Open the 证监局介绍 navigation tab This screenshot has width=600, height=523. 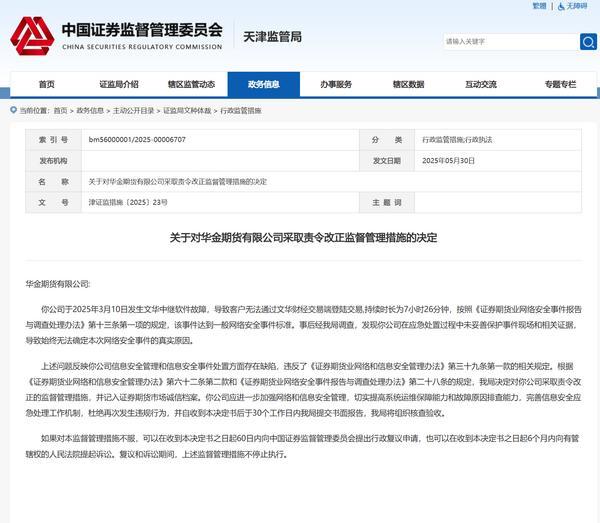(119, 84)
